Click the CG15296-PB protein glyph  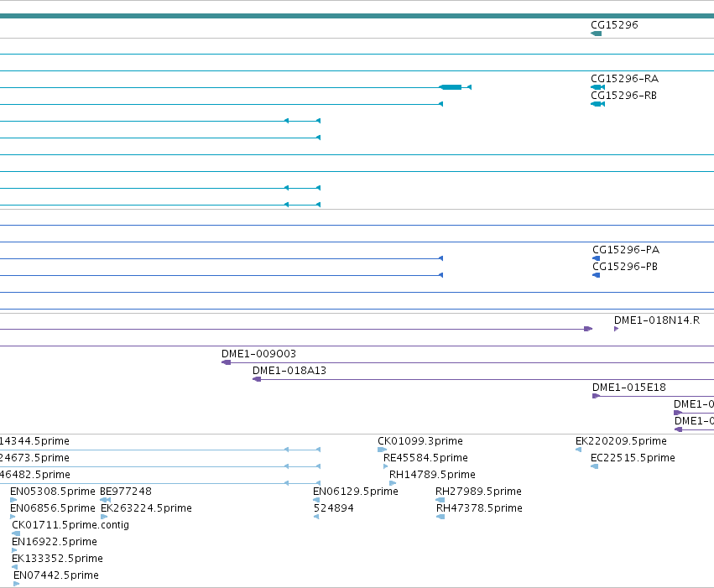596,275
